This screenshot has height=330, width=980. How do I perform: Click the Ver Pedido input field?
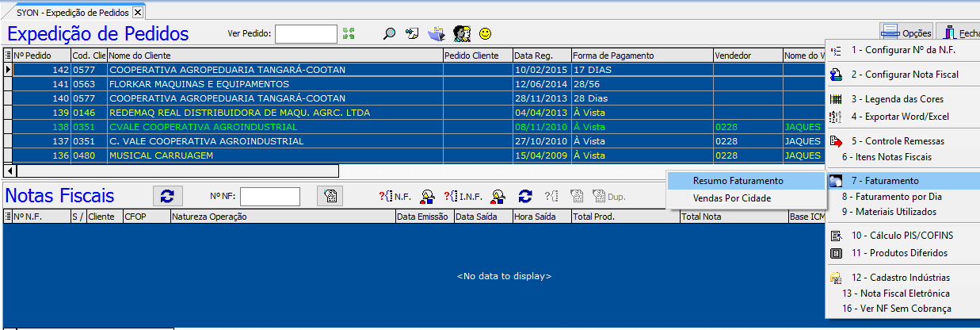[x=306, y=33]
